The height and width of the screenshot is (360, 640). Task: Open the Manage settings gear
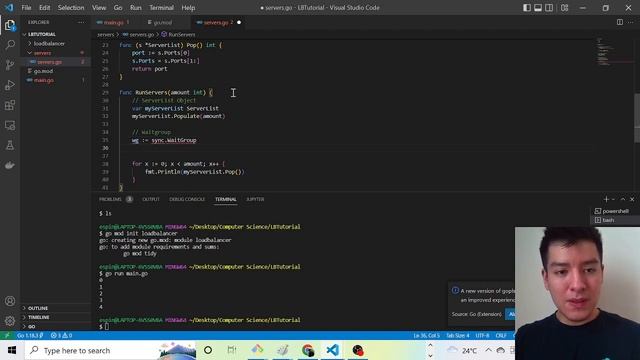click(10, 321)
